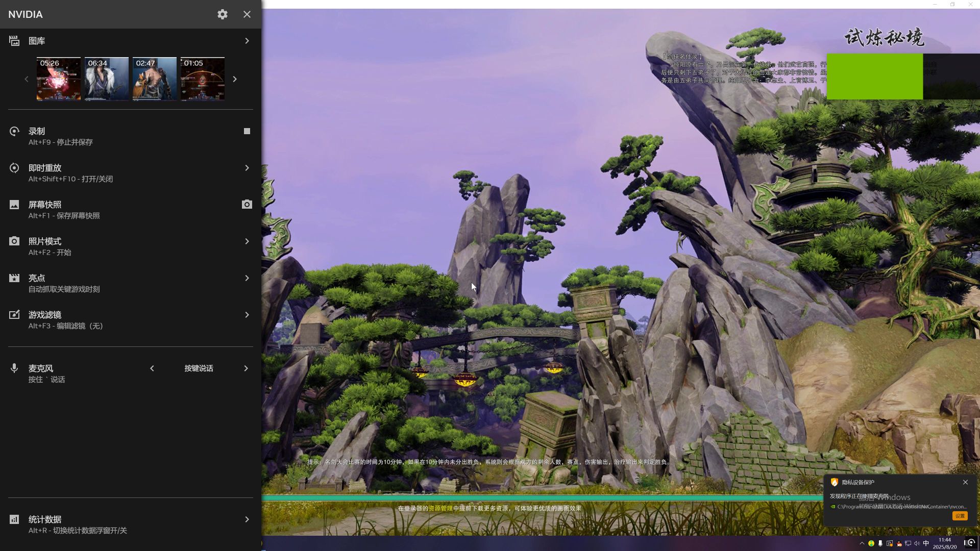Click the 按键说话 microphone mode value

199,368
